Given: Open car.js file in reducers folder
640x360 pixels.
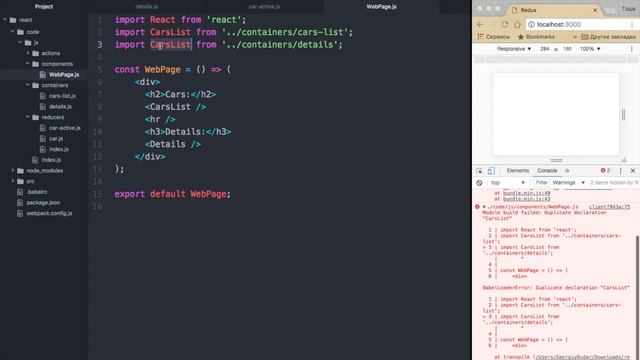Looking at the screenshot, I should point(56,138).
